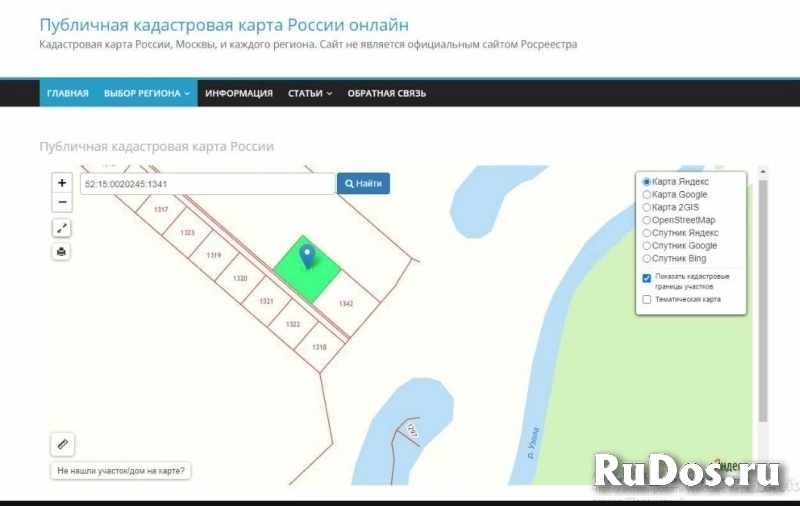The height and width of the screenshot is (506, 800).
Task: Open the ИНФОРМАЦИЯ menu item
Action: (239, 93)
